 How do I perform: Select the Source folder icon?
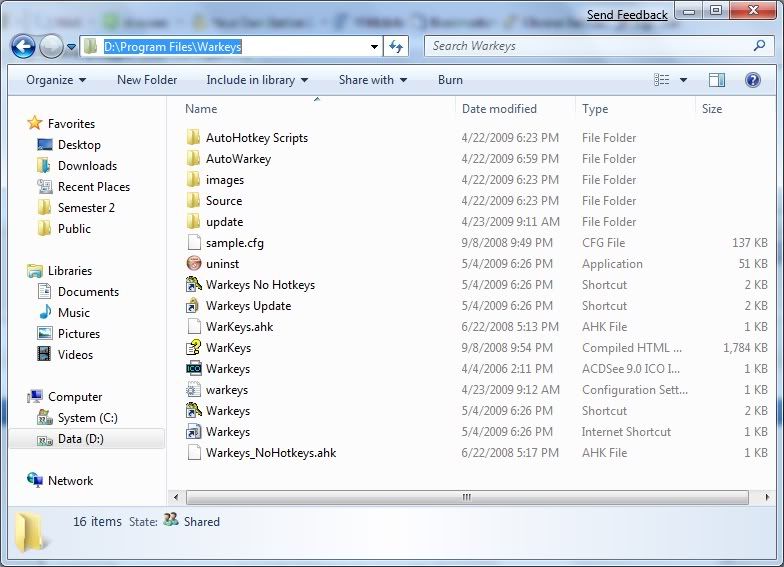click(x=194, y=200)
